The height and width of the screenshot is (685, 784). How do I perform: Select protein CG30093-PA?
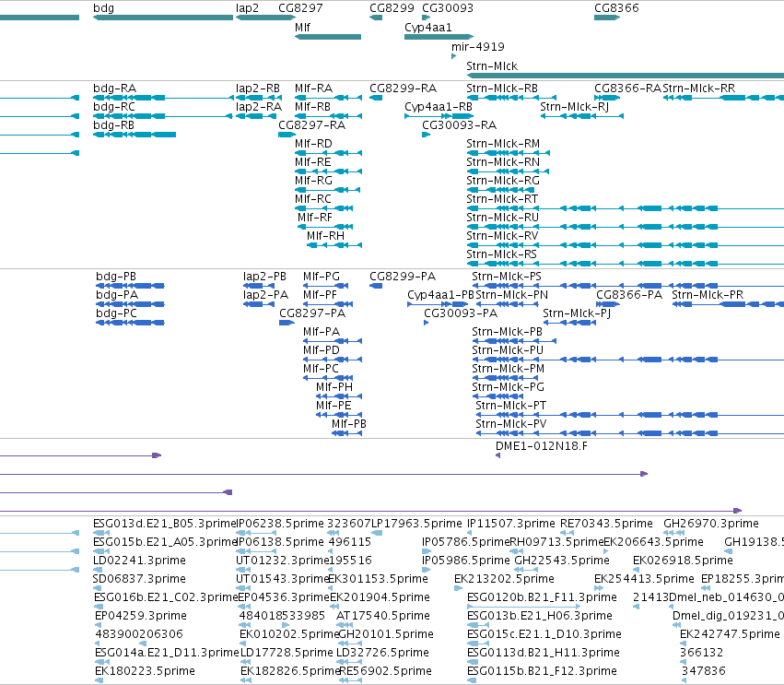[x=461, y=313]
